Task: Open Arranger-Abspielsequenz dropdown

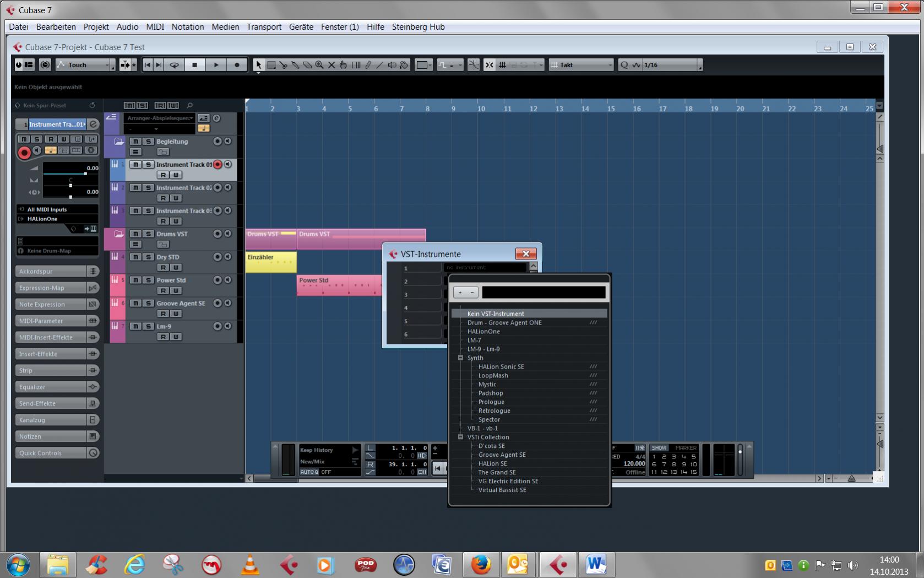Action: [160, 118]
